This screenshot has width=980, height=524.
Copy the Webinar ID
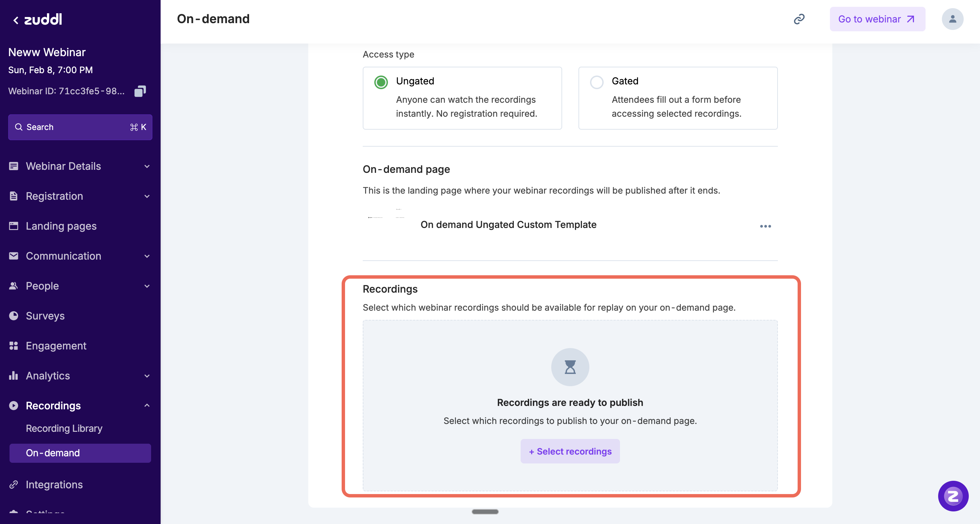coord(140,91)
